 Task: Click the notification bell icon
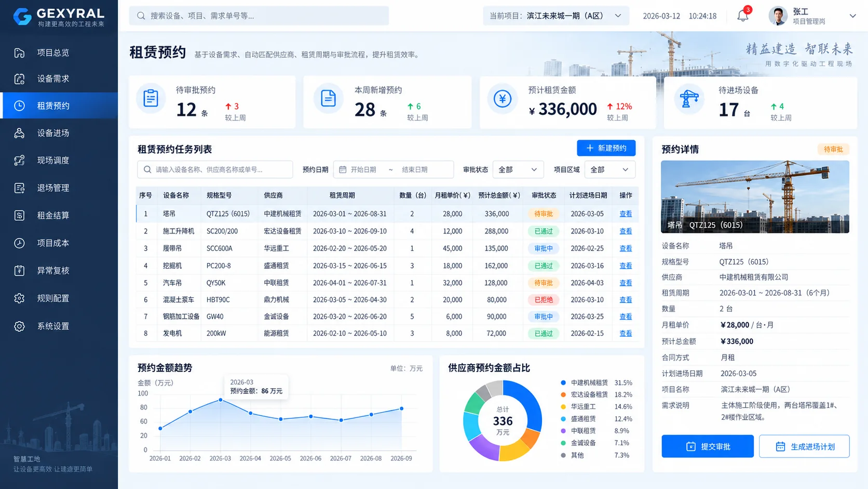[x=742, y=16]
